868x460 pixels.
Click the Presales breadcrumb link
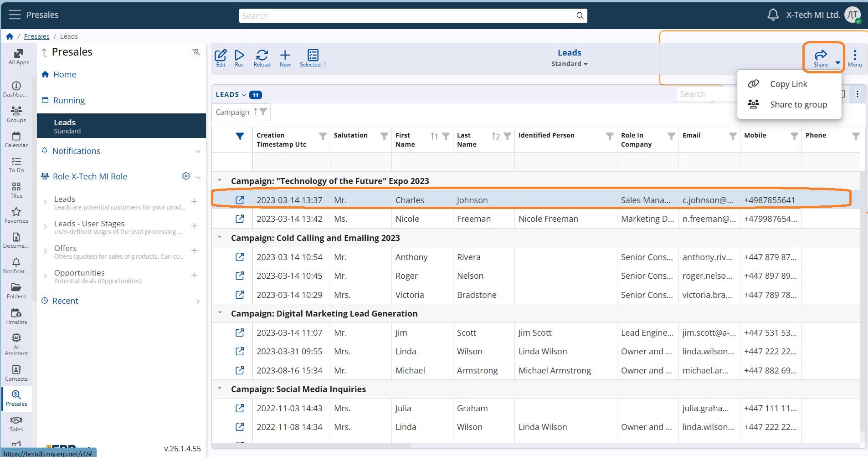coord(36,36)
